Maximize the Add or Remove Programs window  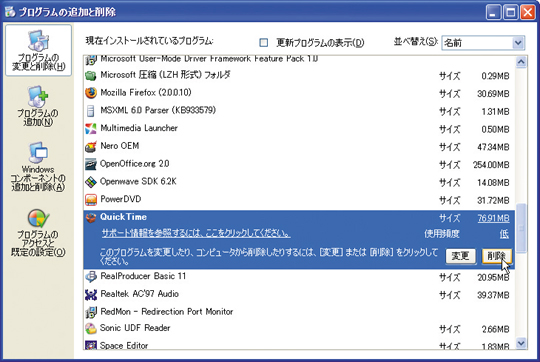click(510, 12)
